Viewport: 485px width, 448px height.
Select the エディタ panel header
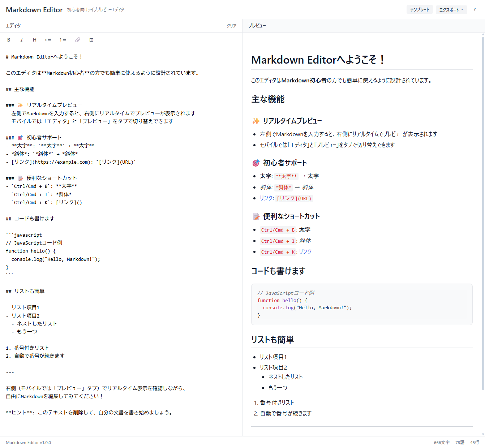pyautogui.click(x=13, y=26)
